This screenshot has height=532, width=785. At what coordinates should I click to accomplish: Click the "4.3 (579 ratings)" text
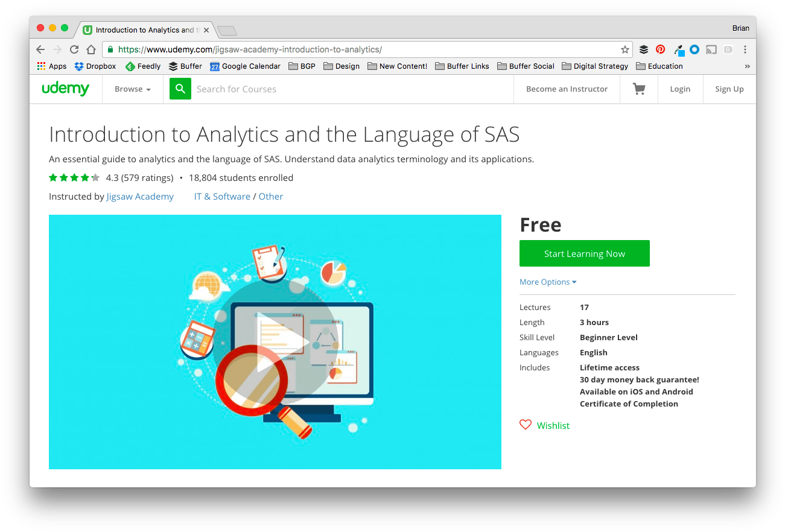click(x=139, y=177)
